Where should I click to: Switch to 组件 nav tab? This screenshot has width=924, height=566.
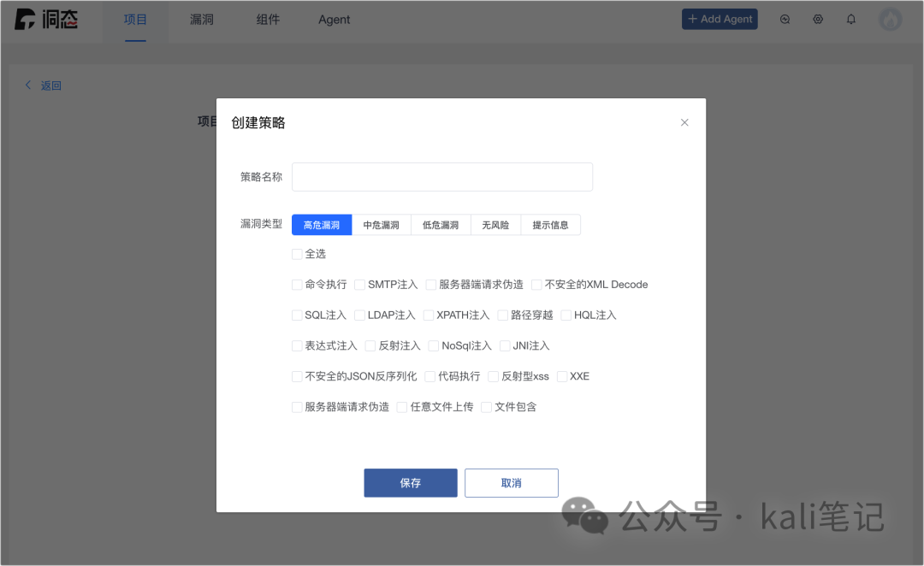tap(268, 20)
